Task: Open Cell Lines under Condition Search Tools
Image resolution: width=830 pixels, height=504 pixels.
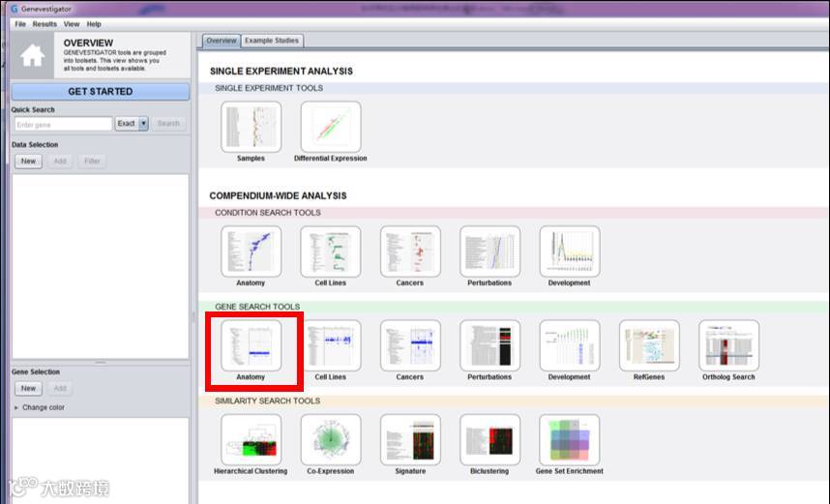Action: 331,252
